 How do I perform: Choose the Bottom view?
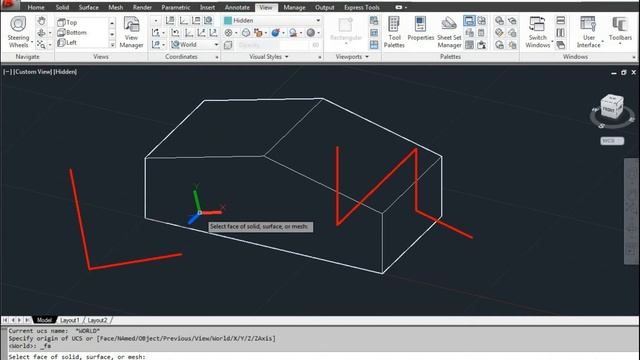72,32
